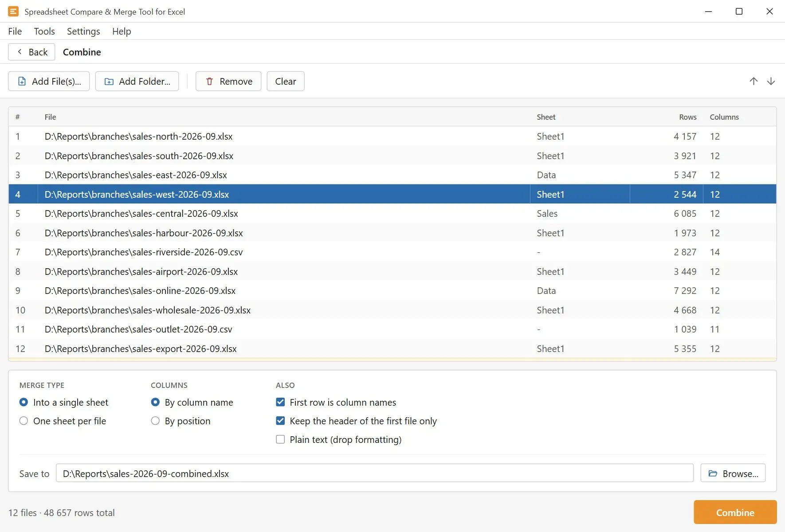Remove the selected file from list

coord(228,81)
